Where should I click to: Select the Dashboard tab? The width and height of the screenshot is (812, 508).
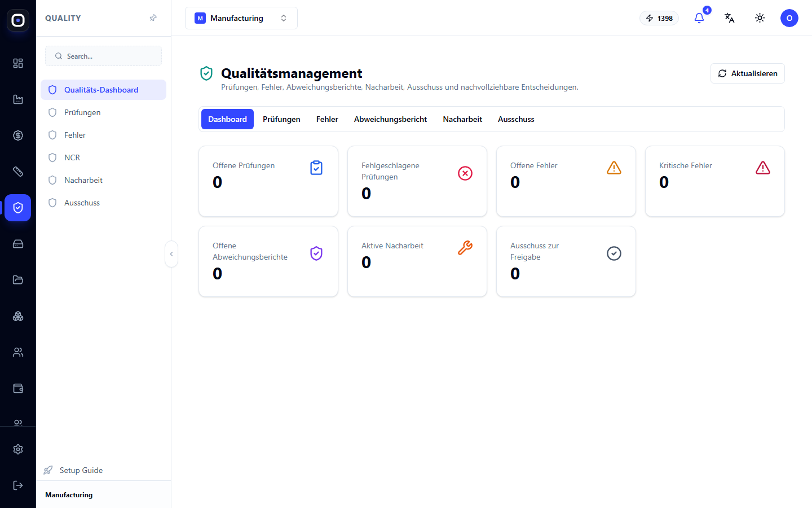point(227,119)
